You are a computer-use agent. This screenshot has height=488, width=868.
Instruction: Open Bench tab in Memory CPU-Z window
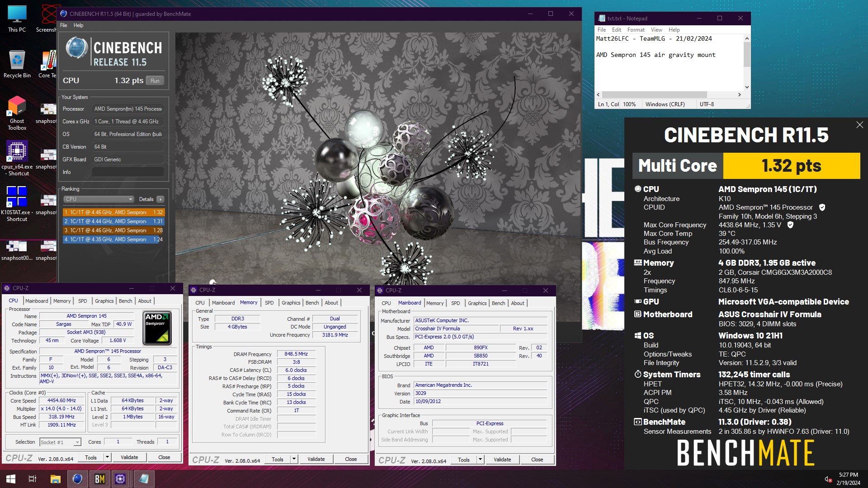coord(312,303)
